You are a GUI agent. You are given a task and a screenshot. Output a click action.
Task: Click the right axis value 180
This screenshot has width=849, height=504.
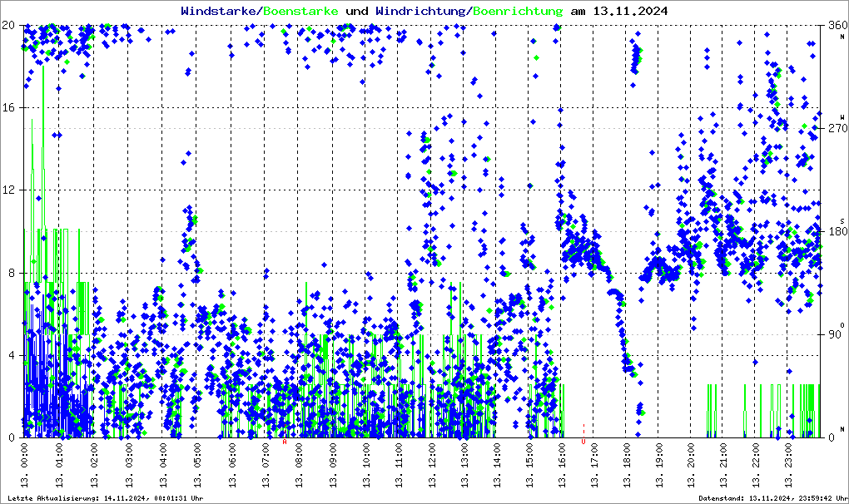(837, 231)
